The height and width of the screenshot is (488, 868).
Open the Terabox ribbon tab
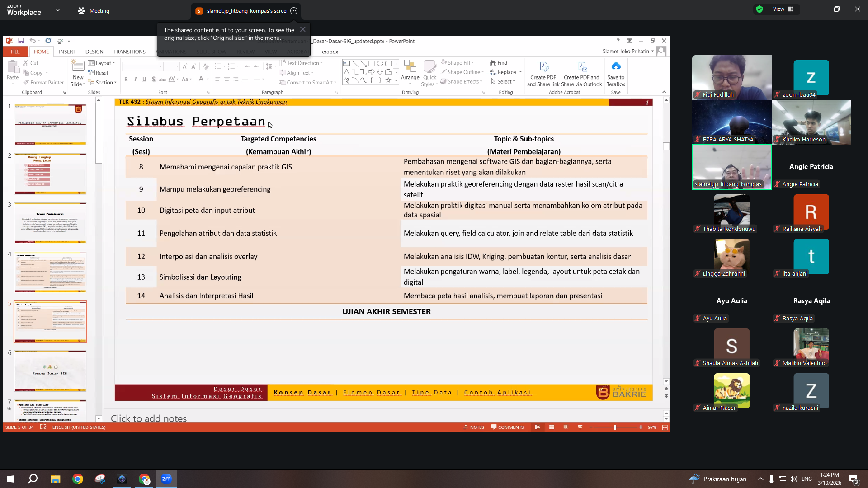(329, 52)
